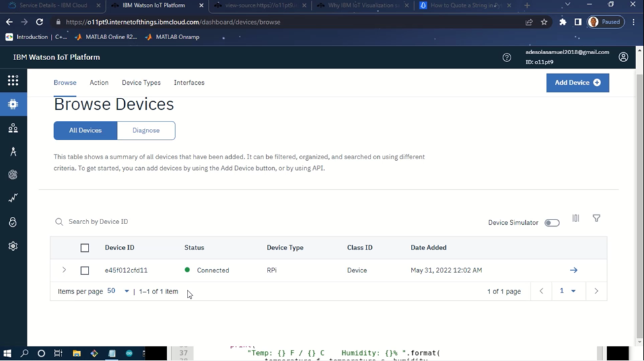This screenshot has width=644, height=361.
Task: Check the select-all header checkbox
Action: pos(85,248)
